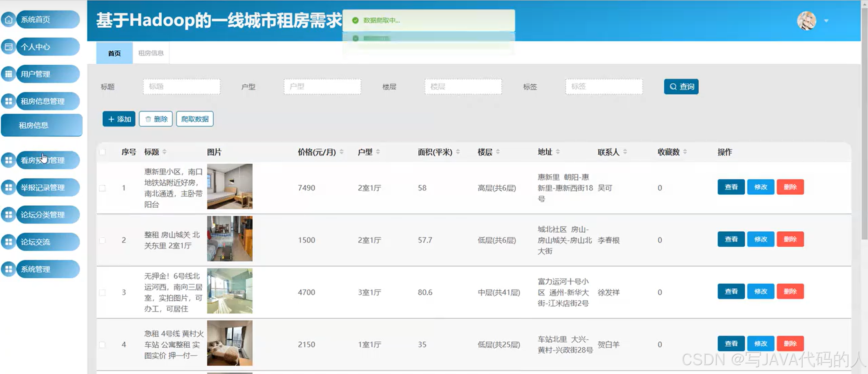Expand 论坛交流 sidebar menu

point(48,242)
